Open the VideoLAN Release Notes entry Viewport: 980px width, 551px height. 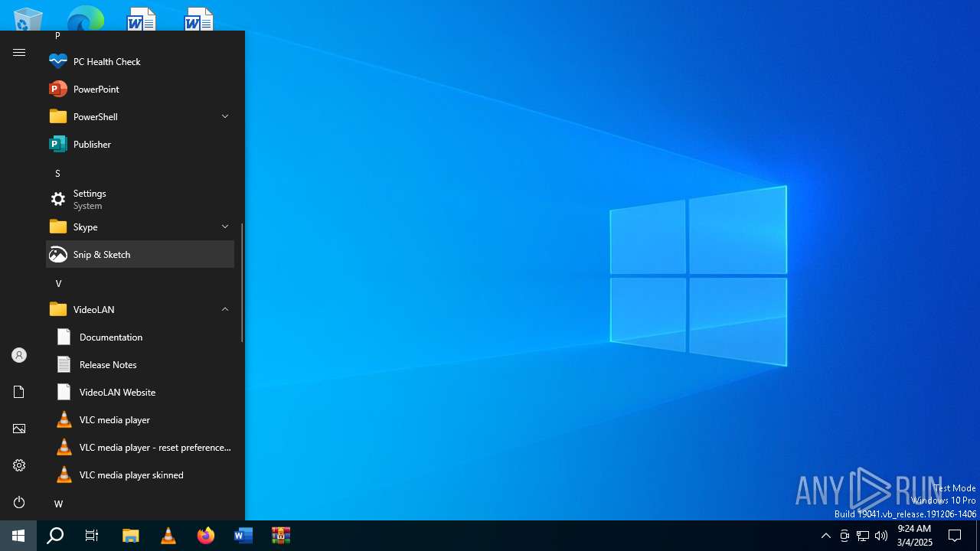(x=140, y=364)
